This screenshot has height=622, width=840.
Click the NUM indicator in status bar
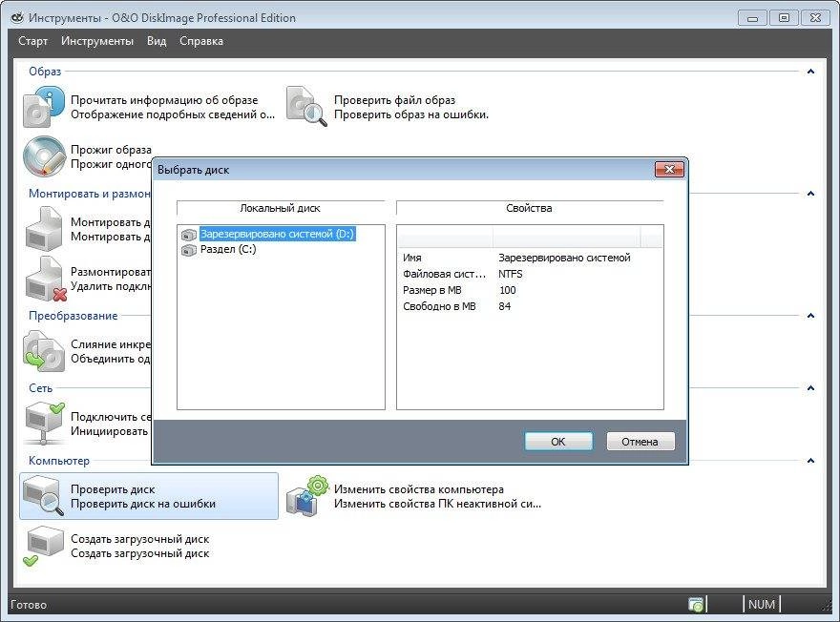point(762,604)
